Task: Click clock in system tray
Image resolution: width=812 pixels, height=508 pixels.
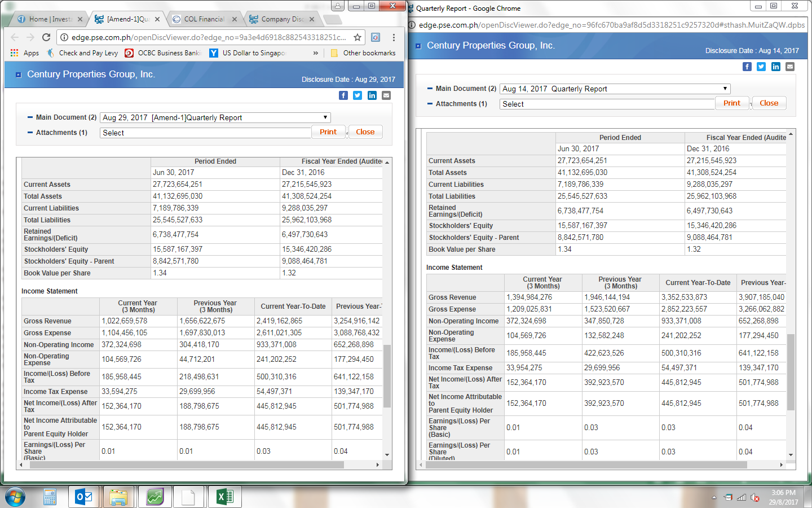Action: point(784,497)
